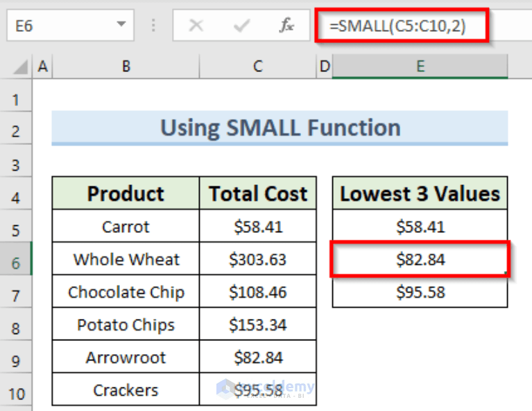
Task: Click the Name Box showing E6
Action: click(70, 26)
